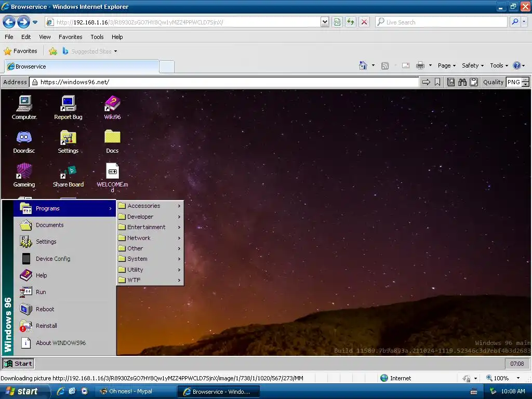Screen dimensions: 532x399
Task: Expand the Network programs folder
Action: click(150, 238)
